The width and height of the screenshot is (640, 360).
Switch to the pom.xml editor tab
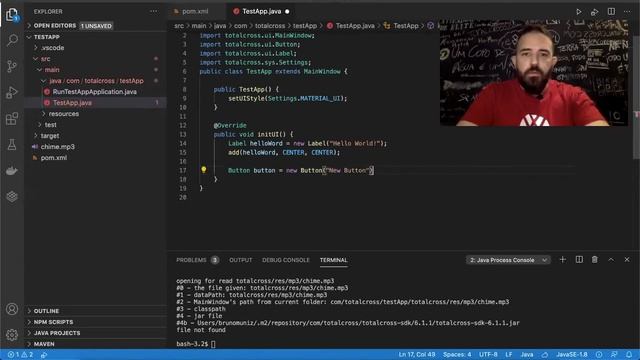[x=195, y=11]
